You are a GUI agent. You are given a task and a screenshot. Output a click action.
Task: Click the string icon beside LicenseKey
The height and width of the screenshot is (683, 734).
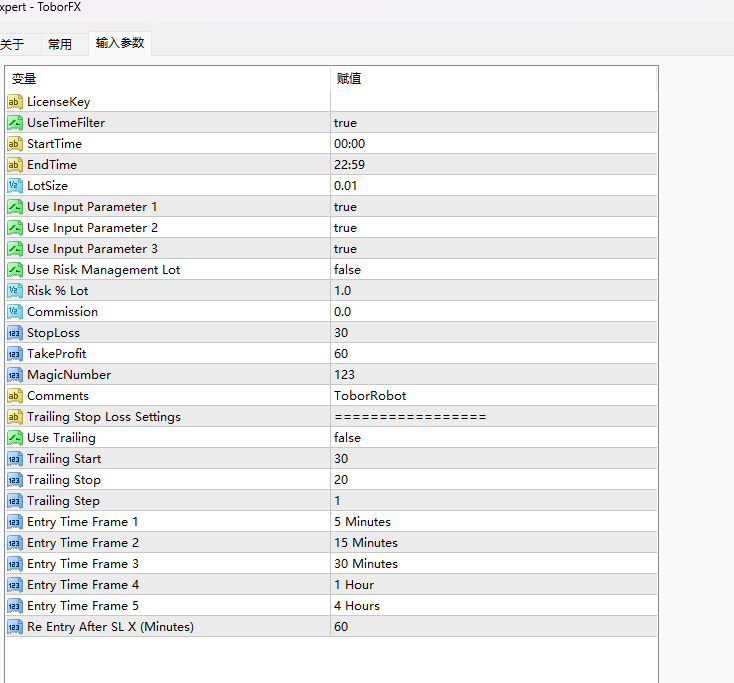[15, 102]
